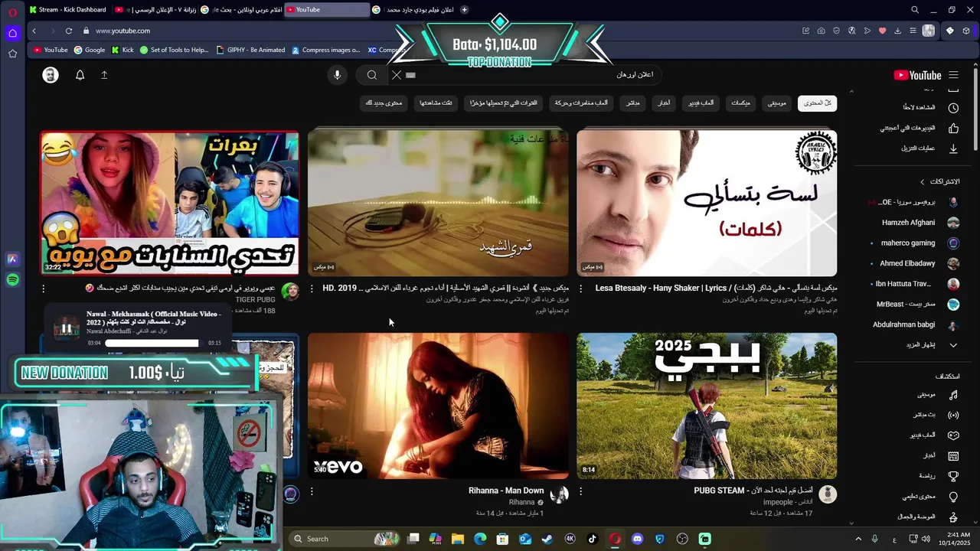The image size is (980, 551).
Task: Open the Rihanna Man Down video thumbnail
Action: (438, 406)
